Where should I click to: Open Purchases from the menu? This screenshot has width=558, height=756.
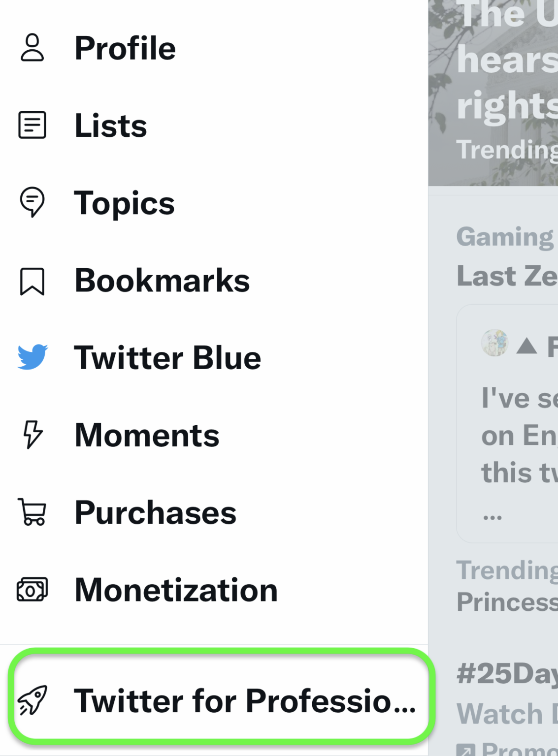coord(156,513)
